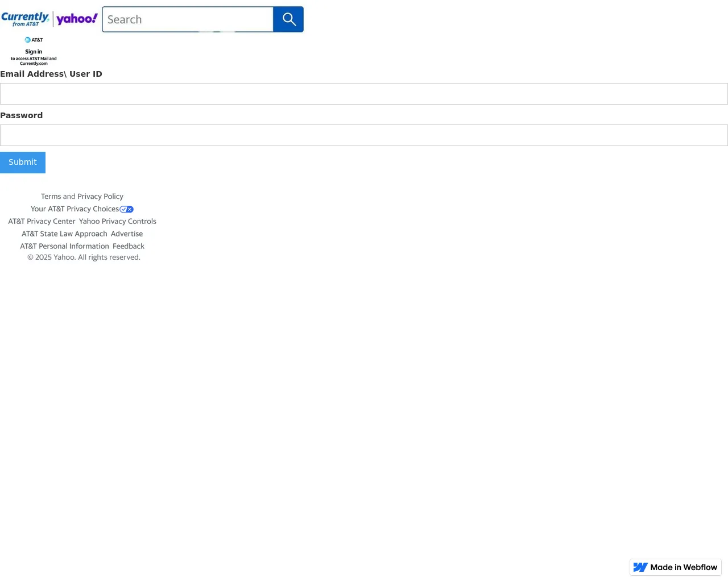Click the 2025 Yahoo copyright text
The height and width of the screenshot is (582, 728).
tap(84, 257)
